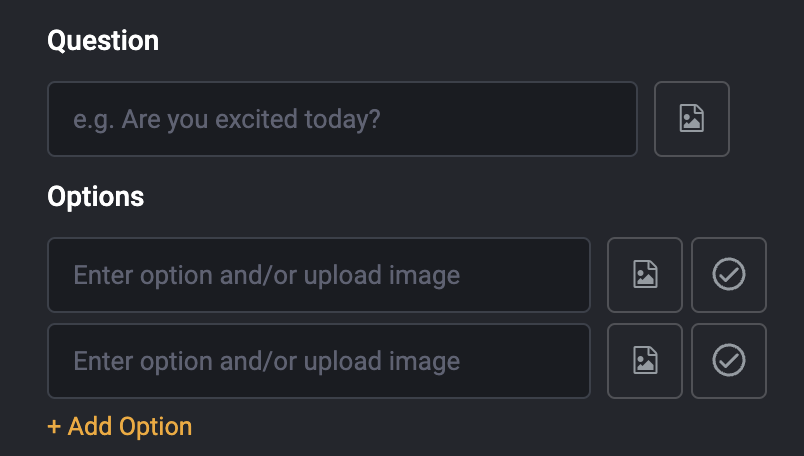Click the image file icon right of the Question box
Image resolution: width=804 pixels, height=456 pixels.
[692, 118]
